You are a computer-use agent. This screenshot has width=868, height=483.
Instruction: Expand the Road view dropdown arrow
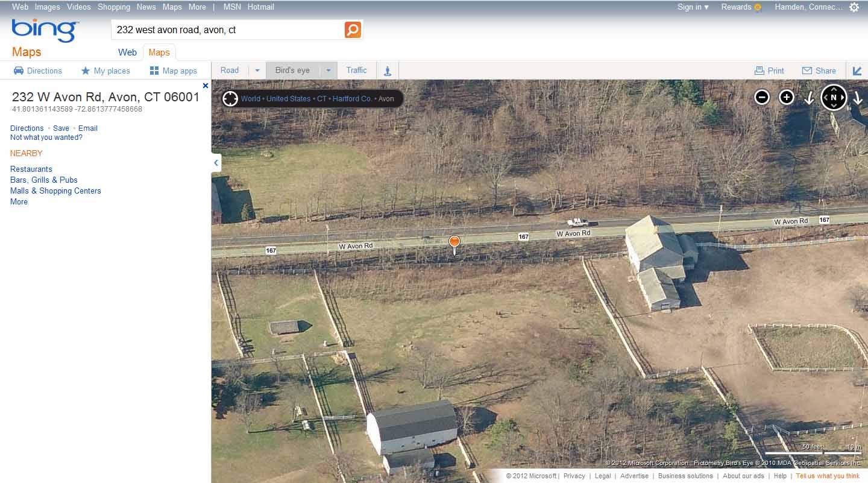(257, 71)
